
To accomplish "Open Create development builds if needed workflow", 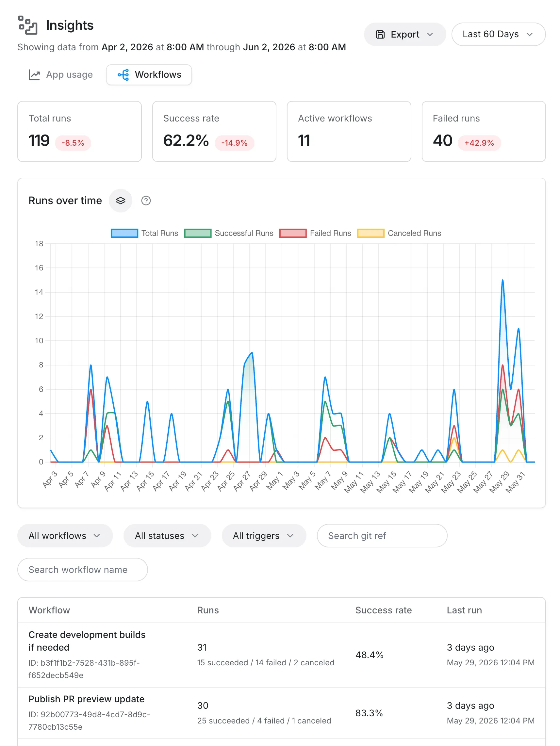I will click(x=87, y=641).
